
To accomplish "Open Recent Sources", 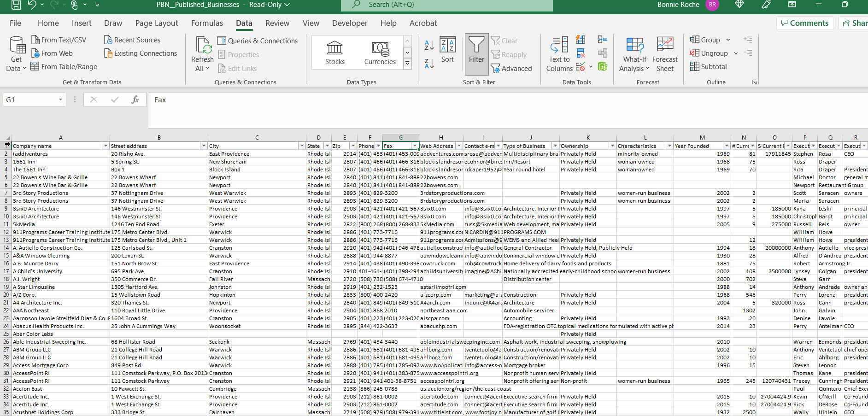I will click(132, 40).
